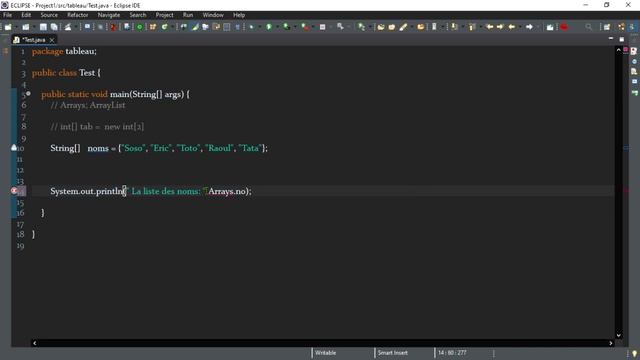Click the Smart Insert status bar field
640x360 pixels.
pyautogui.click(x=393, y=353)
